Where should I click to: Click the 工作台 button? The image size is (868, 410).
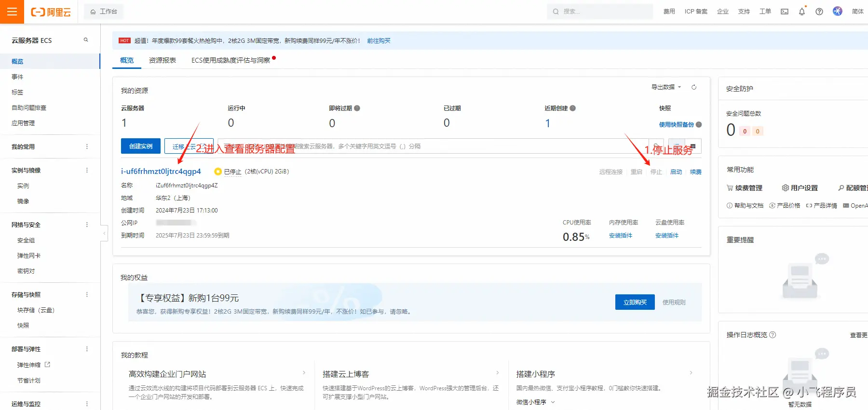[x=104, y=12]
